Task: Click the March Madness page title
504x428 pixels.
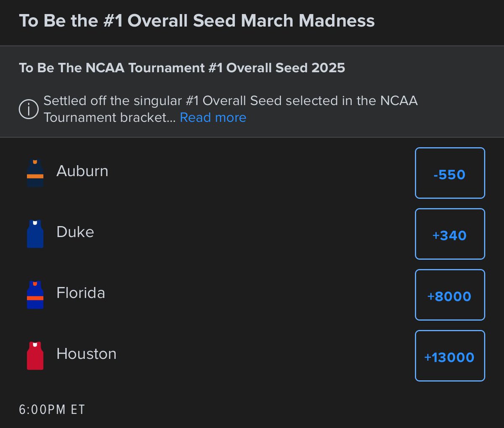Action: (197, 21)
